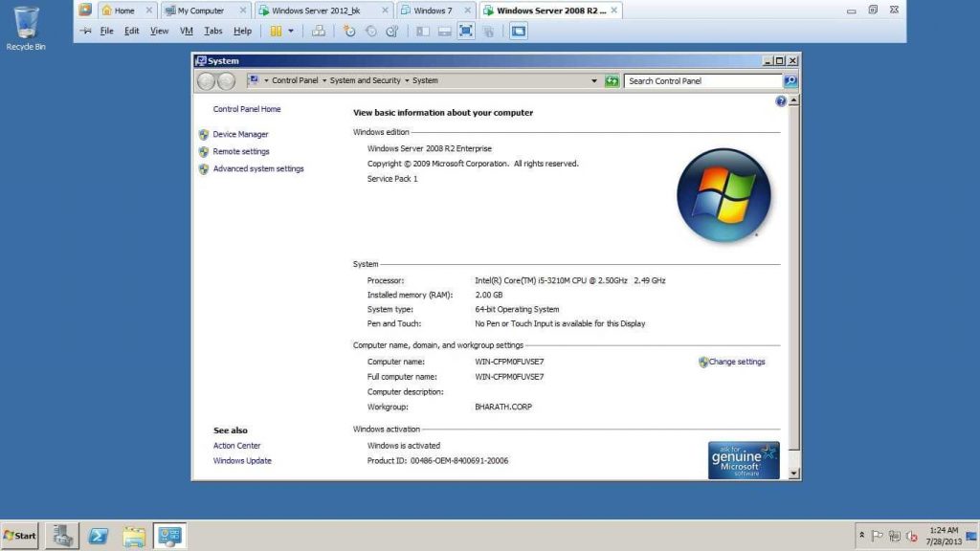
Task: Open Remote settings link
Action: tap(240, 151)
